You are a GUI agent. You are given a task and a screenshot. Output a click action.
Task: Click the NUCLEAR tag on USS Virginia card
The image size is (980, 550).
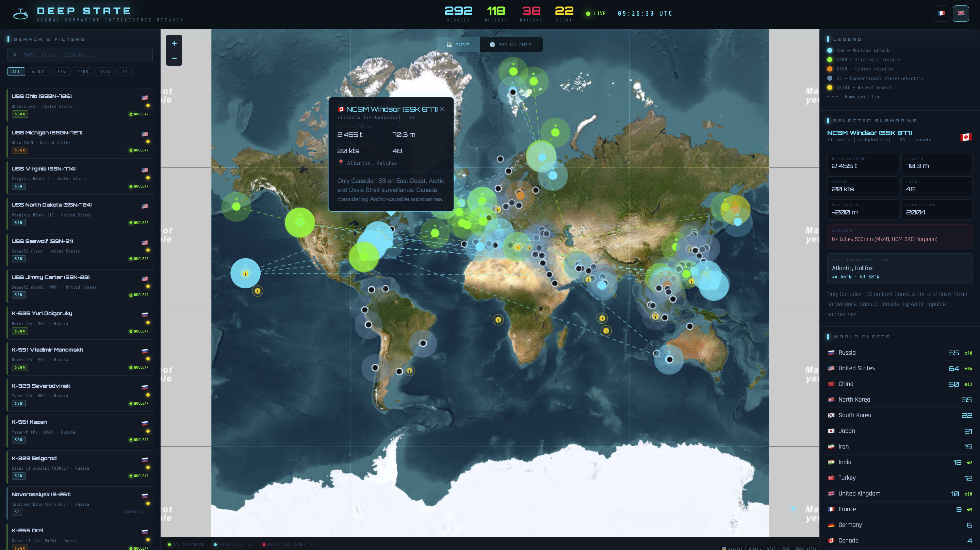click(x=139, y=187)
